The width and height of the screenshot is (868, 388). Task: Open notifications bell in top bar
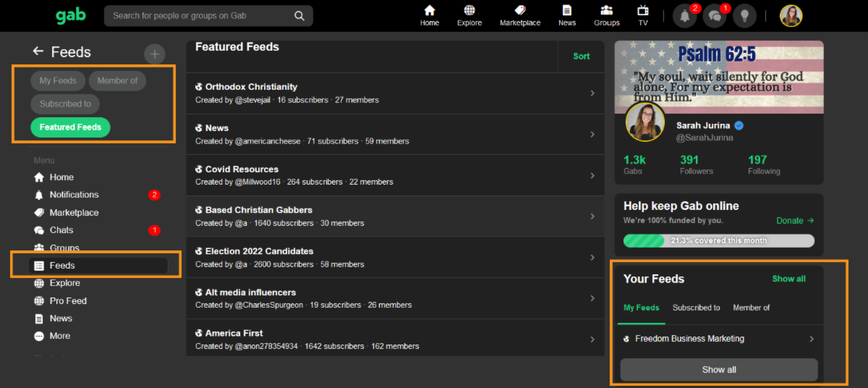coord(684,17)
